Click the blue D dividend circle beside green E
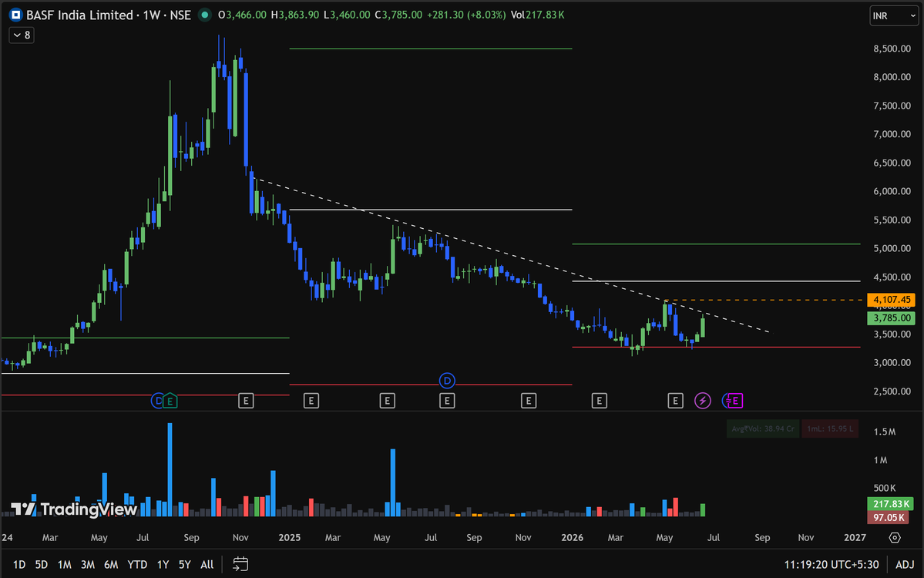 156,401
